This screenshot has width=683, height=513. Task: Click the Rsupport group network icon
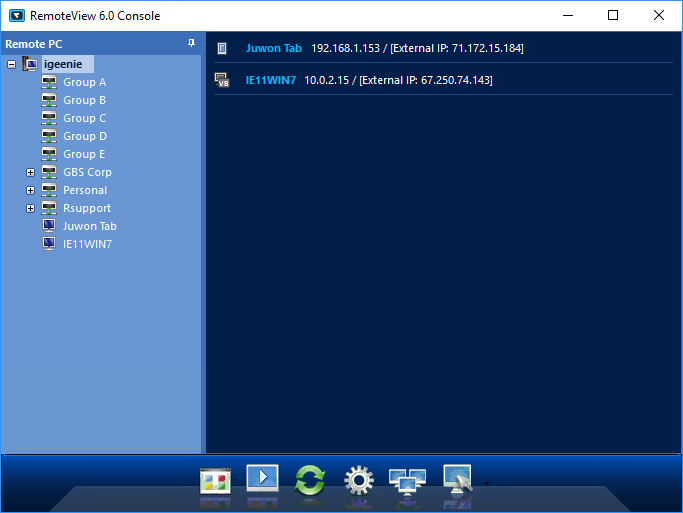[49, 208]
